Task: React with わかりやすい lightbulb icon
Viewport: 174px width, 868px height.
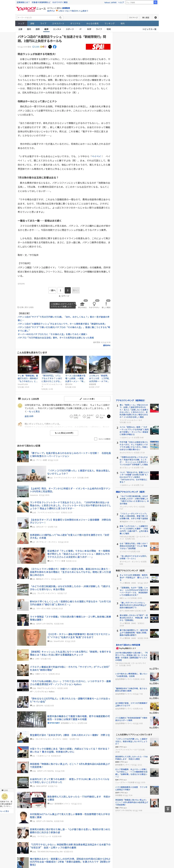Action: 94,304
